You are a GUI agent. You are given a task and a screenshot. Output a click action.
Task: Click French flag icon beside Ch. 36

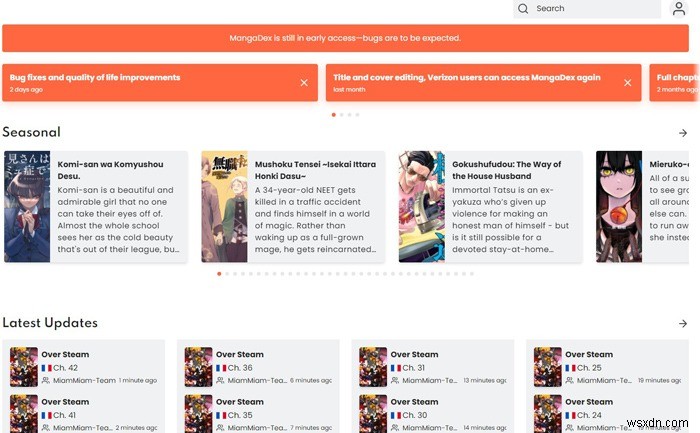point(221,368)
